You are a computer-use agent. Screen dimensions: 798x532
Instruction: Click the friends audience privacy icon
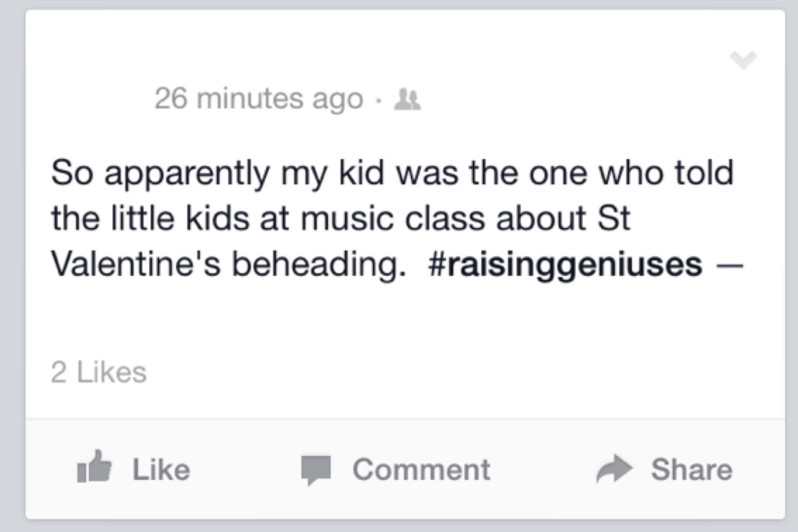pyautogui.click(x=407, y=100)
